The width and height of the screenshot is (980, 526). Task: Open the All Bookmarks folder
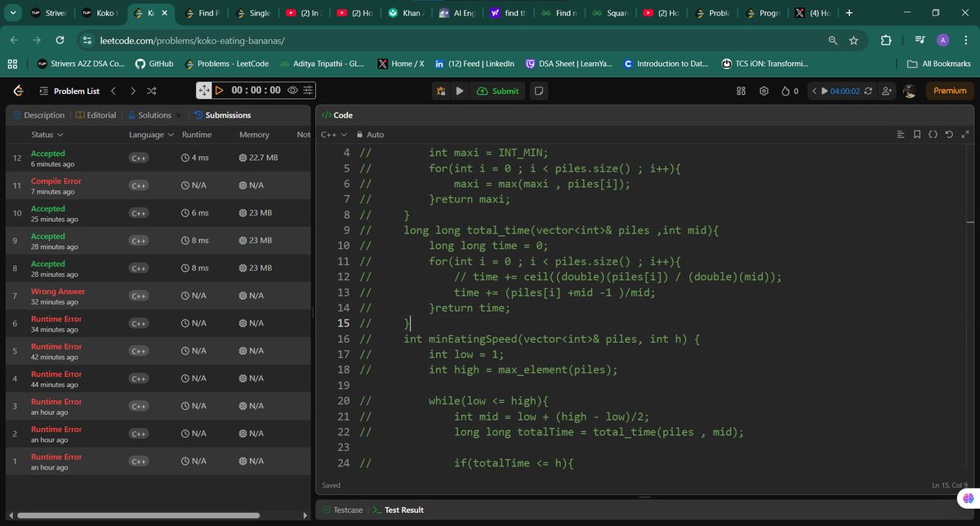pyautogui.click(x=938, y=64)
